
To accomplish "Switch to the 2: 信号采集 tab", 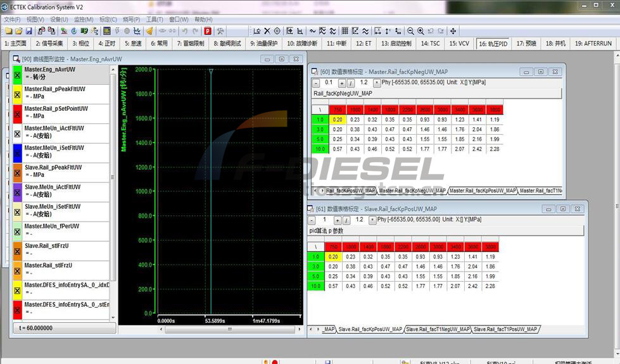I will (x=49, y=44).
